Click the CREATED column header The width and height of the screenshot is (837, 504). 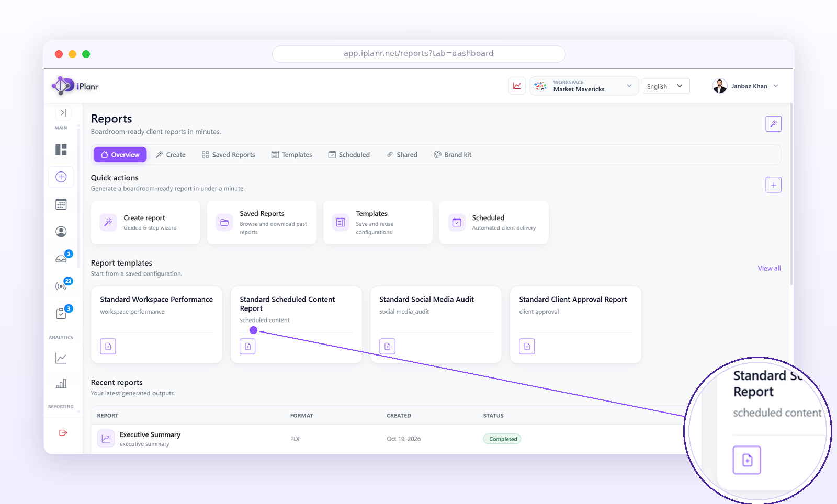tap(399, 416)
